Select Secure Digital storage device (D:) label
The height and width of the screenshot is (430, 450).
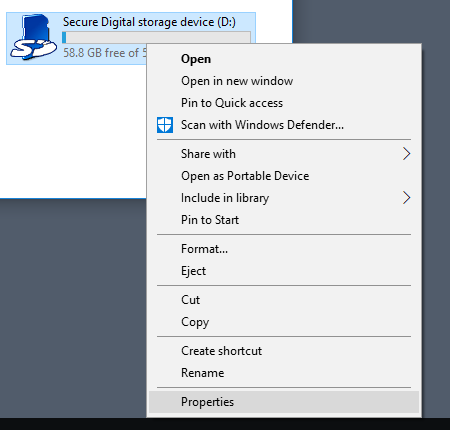(149, 22)
